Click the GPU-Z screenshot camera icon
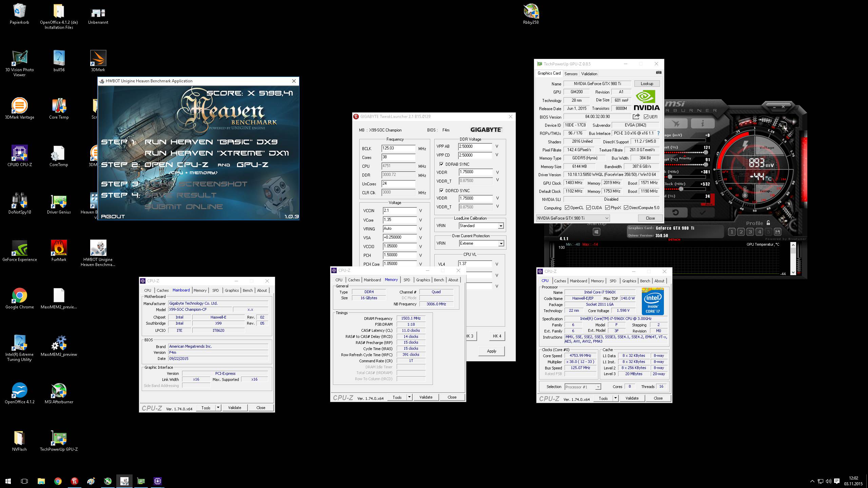 click(658, 73)
